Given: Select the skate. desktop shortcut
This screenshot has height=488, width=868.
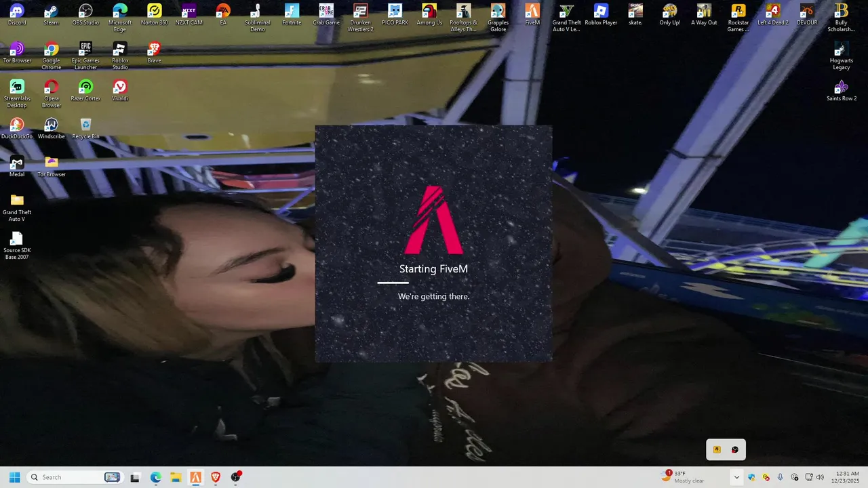Looking at the screenshot, I should [x=635, y=15].
